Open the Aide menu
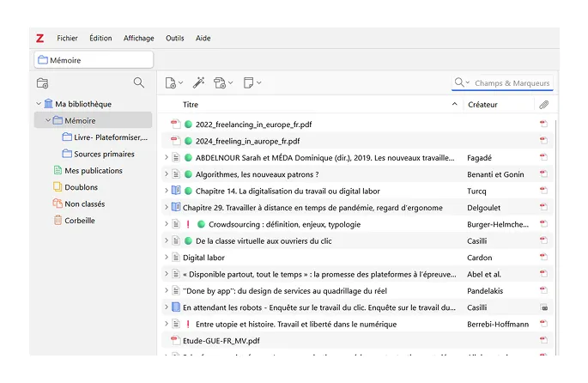The height and width of the screenshot is (383, 588). point(203,38)
